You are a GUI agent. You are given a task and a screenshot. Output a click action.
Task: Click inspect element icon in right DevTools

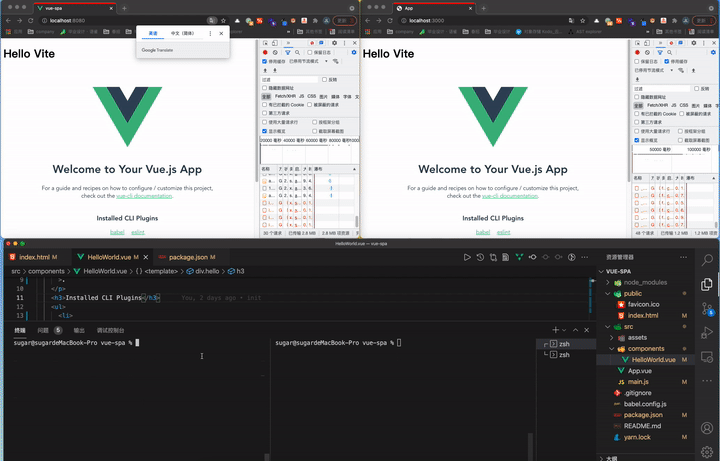637,43
